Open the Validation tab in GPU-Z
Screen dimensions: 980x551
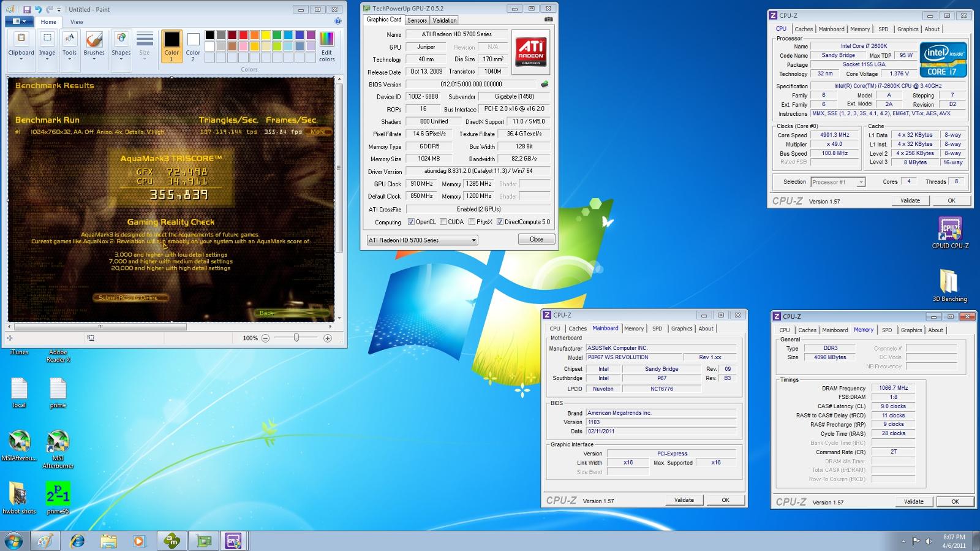coord(445,20)
